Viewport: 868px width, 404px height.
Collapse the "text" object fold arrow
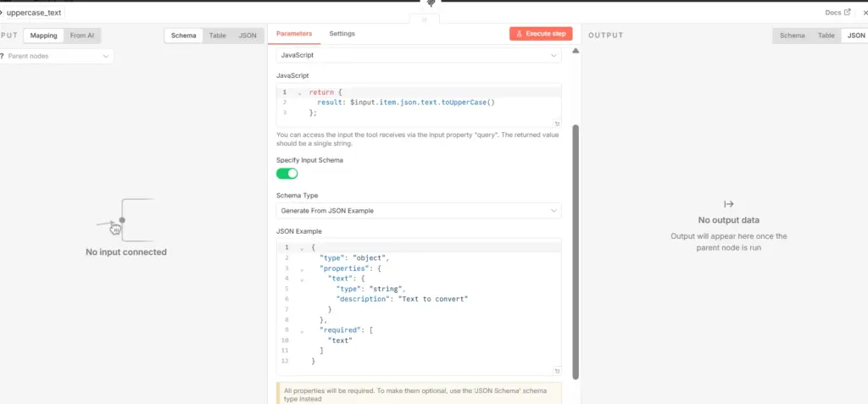click(x=302, y=279)
